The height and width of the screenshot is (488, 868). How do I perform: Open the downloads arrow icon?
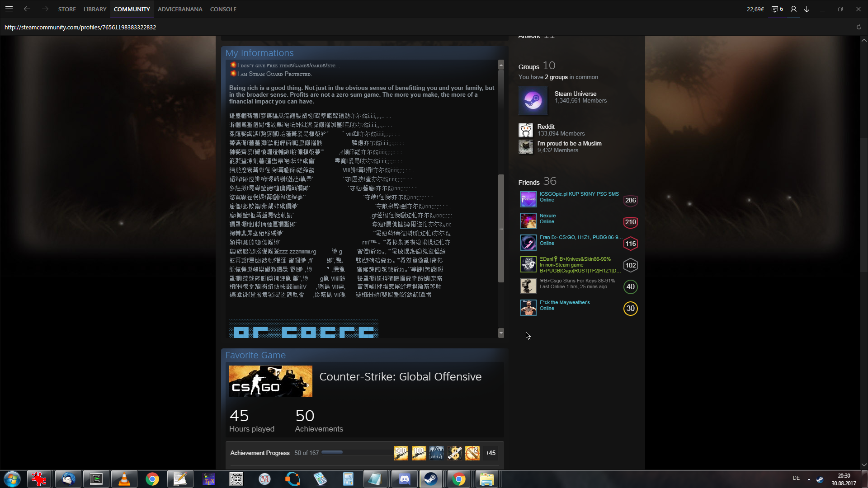(x=807, y=9)
